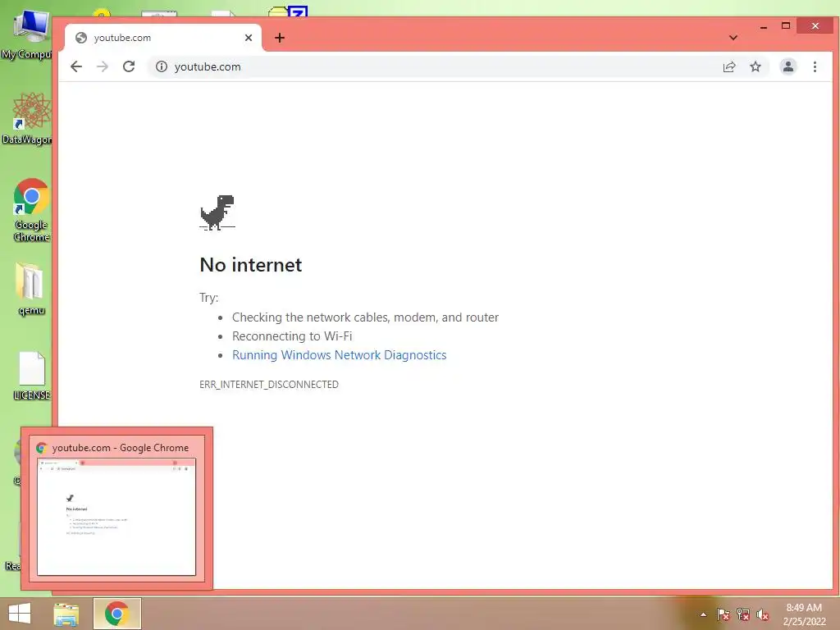Click the forward navigation arrow
The image size is (840, 630).
pyautogui.click(x=103, y=66)
